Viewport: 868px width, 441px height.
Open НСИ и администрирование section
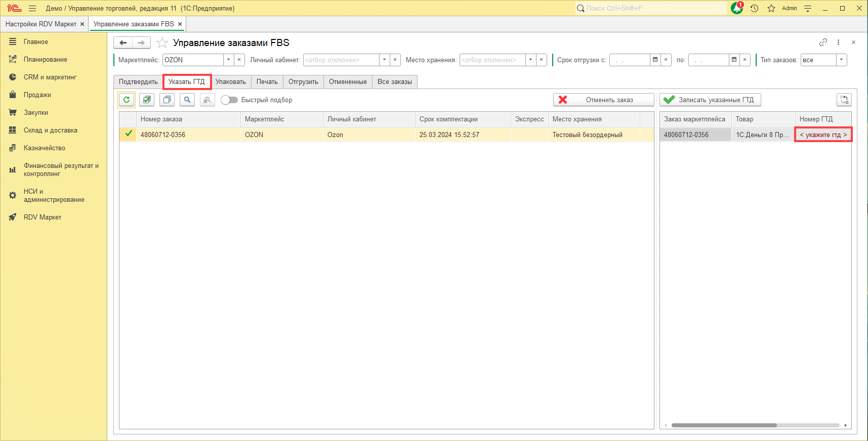click(54, 196)
